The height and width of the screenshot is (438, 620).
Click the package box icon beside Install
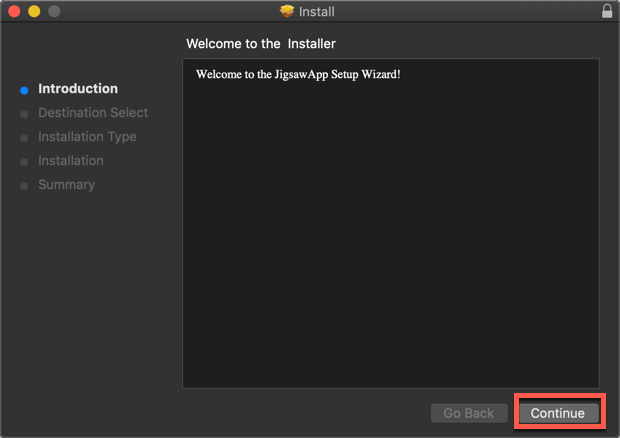(287, 12)
